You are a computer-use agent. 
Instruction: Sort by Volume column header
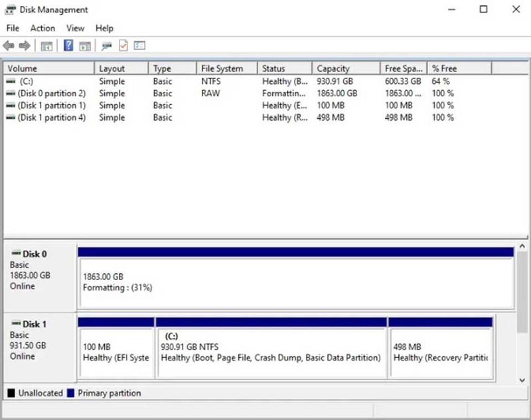coord(48,68)
